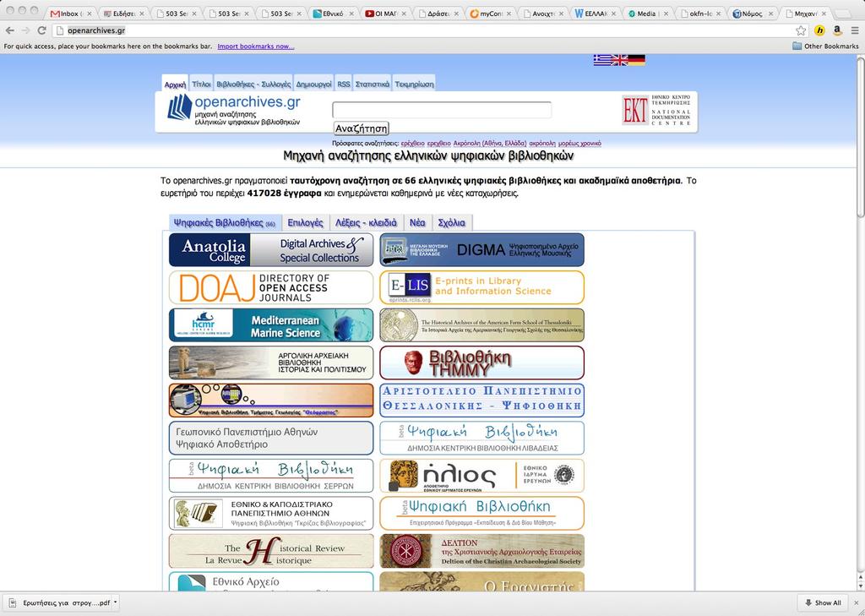Reload the page with refresh icon
The image size is (865, 616).
pyautogui.click(x=42, y=30)
